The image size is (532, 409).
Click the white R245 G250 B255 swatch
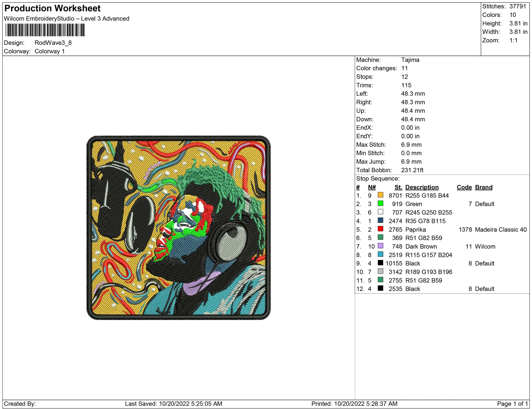tap(380, 212)
